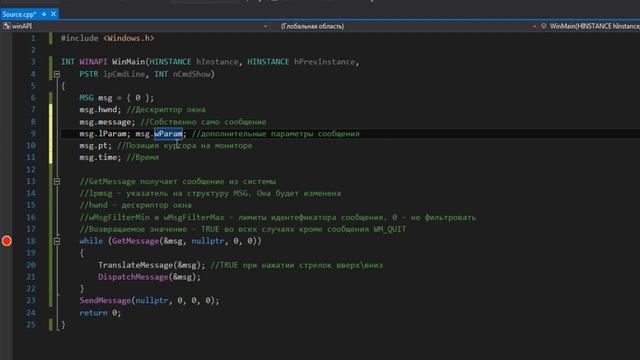Click #include <Windows.h> on line 1
This screenshot has height=360, width=640.
107,38
